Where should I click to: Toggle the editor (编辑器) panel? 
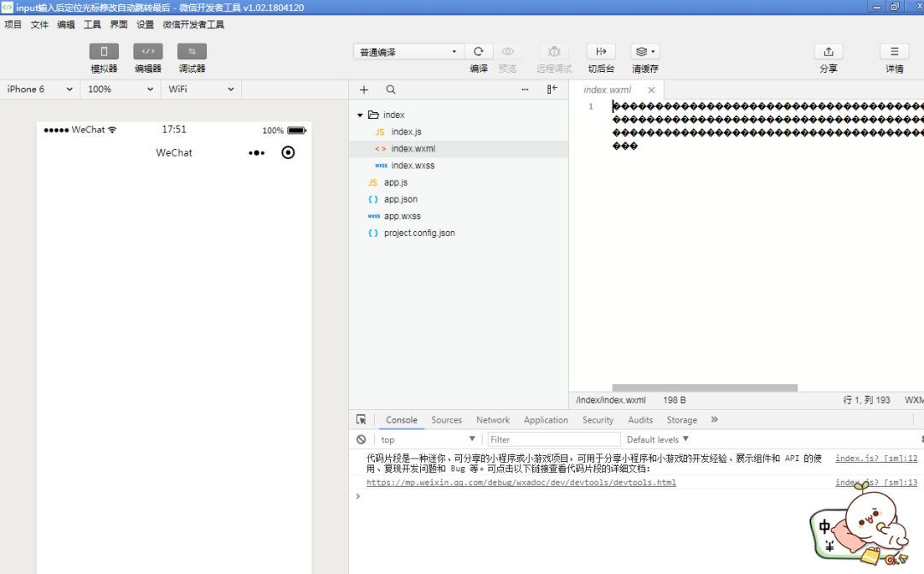(148, 51)
